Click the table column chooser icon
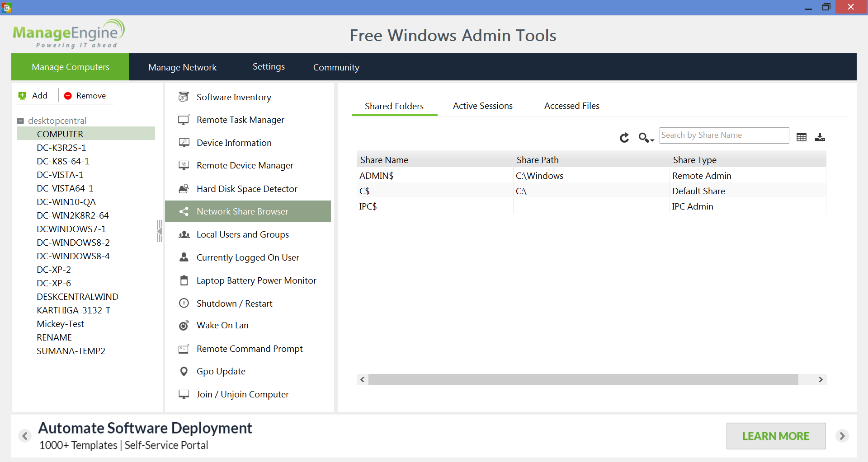Viewport: 868px width, 462px height. point(802,137)
